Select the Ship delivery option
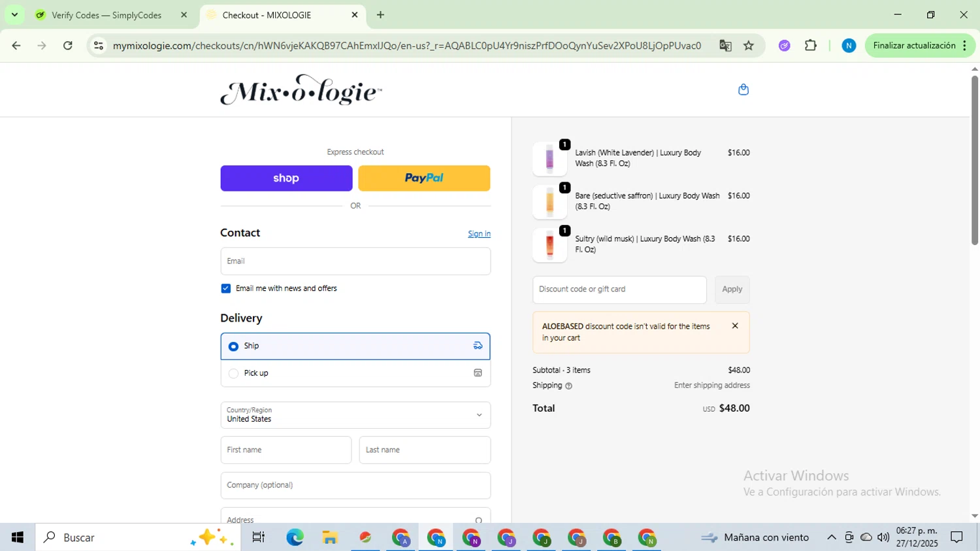Viewport: 980px width, 551px height. point(355,346)
